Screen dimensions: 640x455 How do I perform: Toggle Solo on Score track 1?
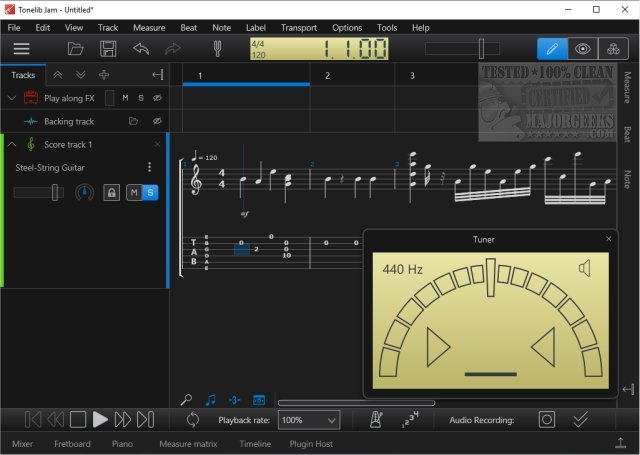(x=150, y=192)
